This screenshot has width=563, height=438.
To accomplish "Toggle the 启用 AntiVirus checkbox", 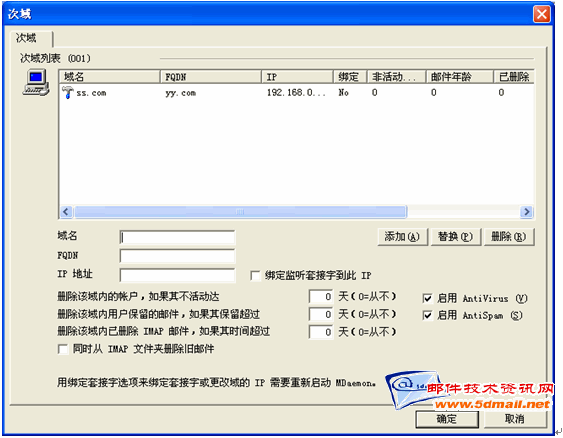I will [427, 298].
